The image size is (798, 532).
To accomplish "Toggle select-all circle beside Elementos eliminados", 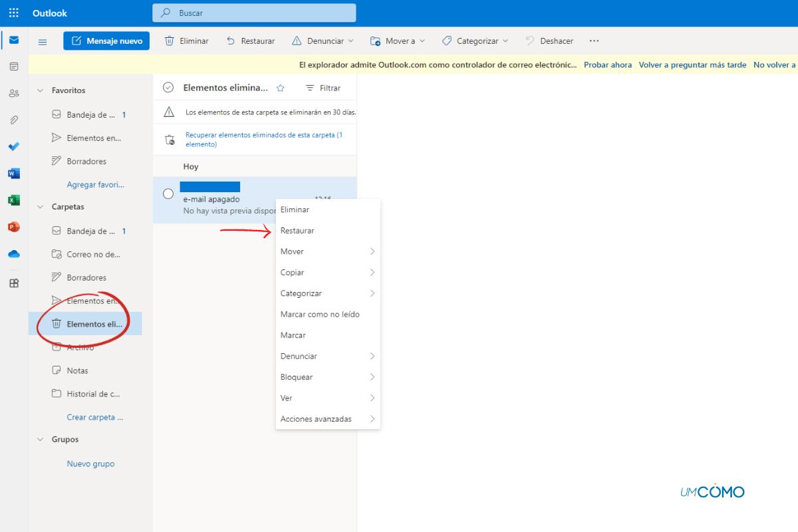I will click(x=168, y=88).
